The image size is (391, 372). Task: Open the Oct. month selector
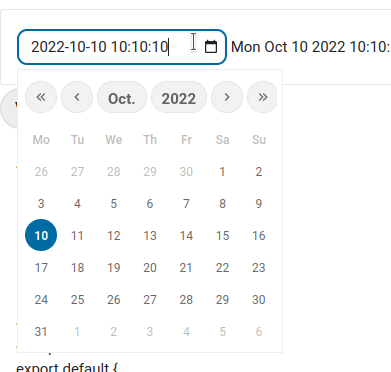click(122, 97)
